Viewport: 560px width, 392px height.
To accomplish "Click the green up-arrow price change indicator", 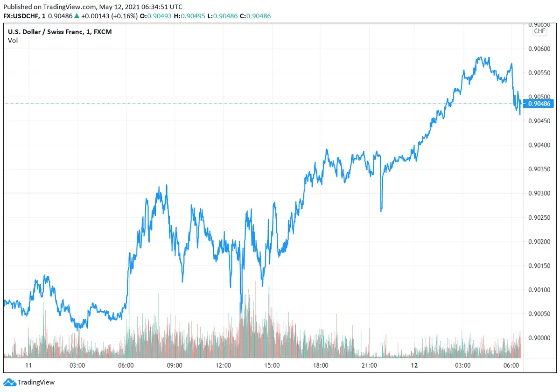I will coord(77,16).
